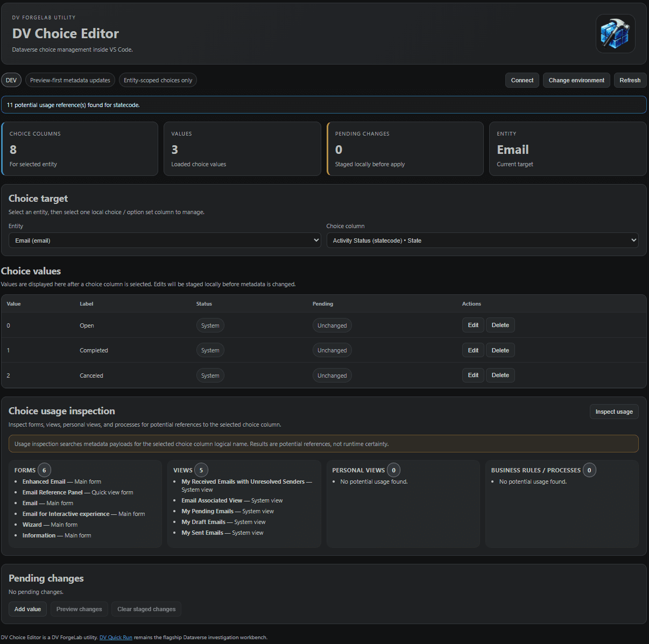Click the DEV environment pill
Image resolution: width=649 pixels, height=644 pixels.
coord(11,80)
